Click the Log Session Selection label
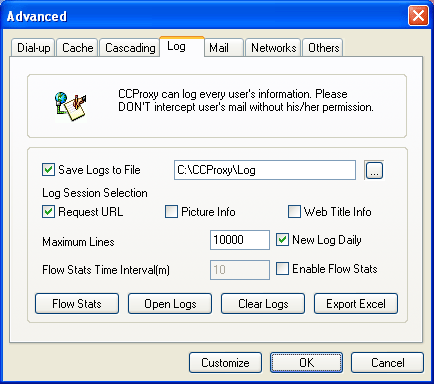The width and height of the screenshot is (434, 384). (x=95, y=193)
